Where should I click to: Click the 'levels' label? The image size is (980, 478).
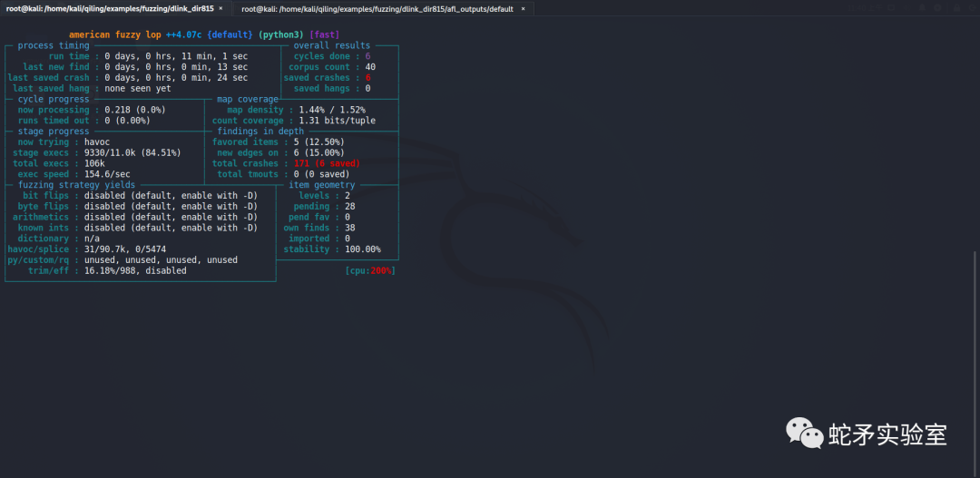coord(314,196)
